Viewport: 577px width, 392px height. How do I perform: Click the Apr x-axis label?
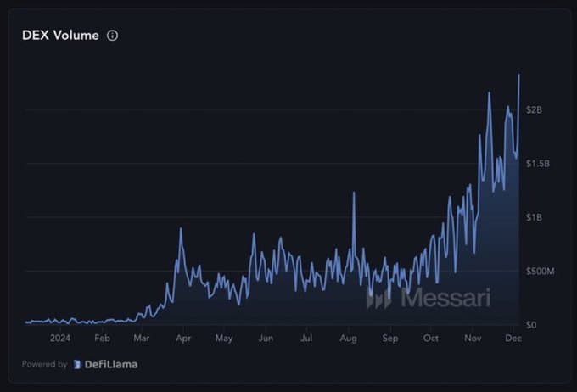[183, 339]
